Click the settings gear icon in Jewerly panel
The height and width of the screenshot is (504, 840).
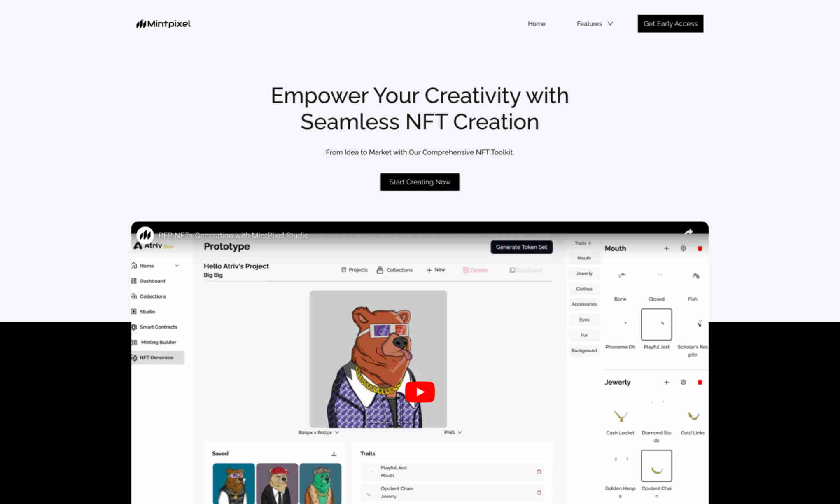pos(684,382)
